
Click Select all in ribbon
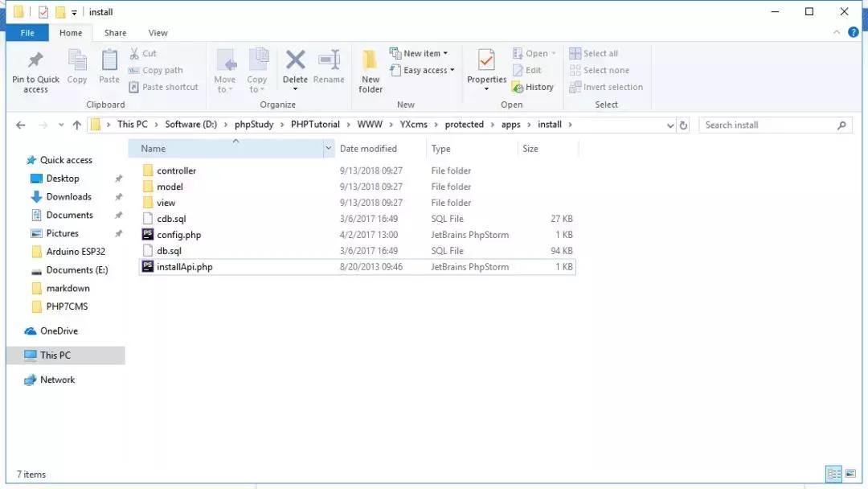coord(594,53)
